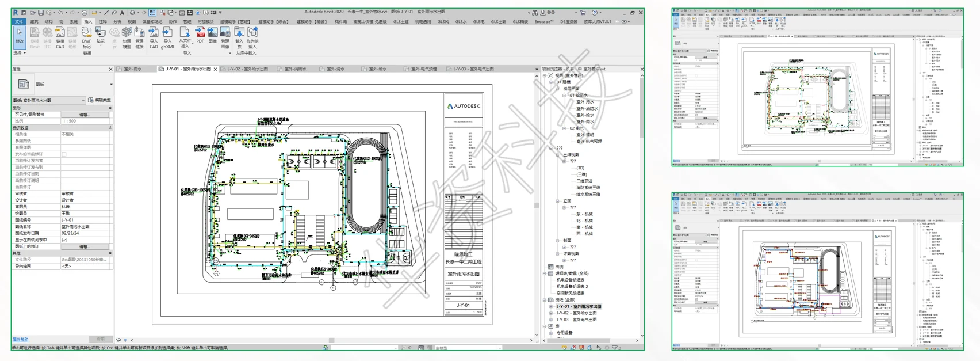Close the J-Y-01 - 室外雨污水出图 tab
The height and width of the screenshot is (361, 980).
point(216,69)
